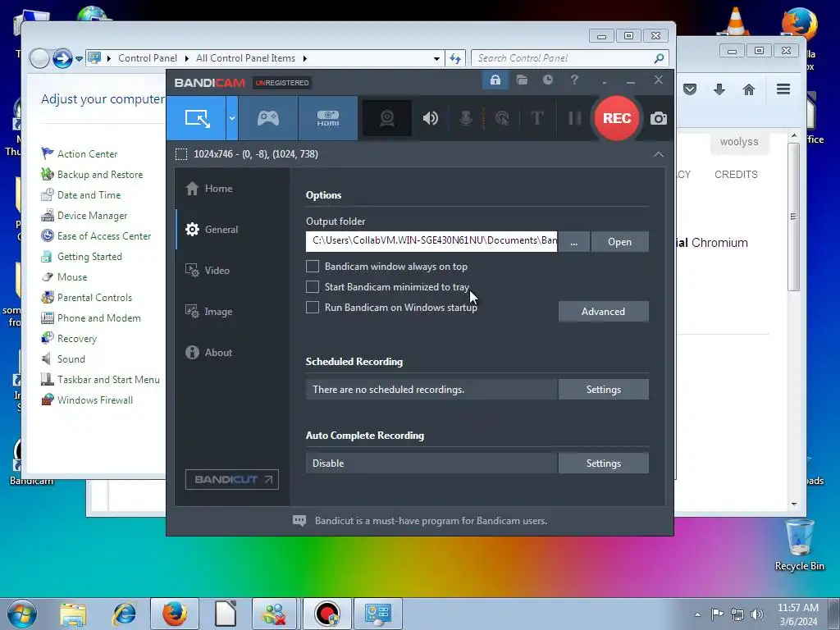Toggle webcam overlay icon in Bandicam
Viewport: 840px width, 630px height.
click(x=387, y=118)
